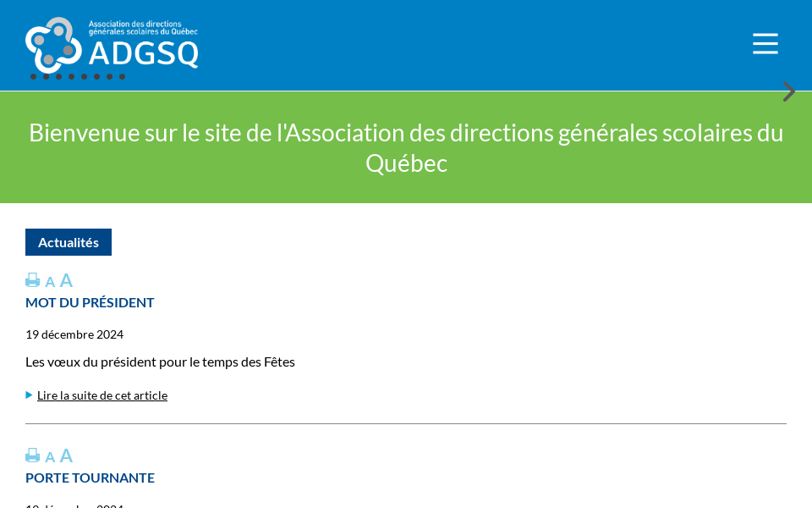Select the Actualités tab

[x=69, y=242]
